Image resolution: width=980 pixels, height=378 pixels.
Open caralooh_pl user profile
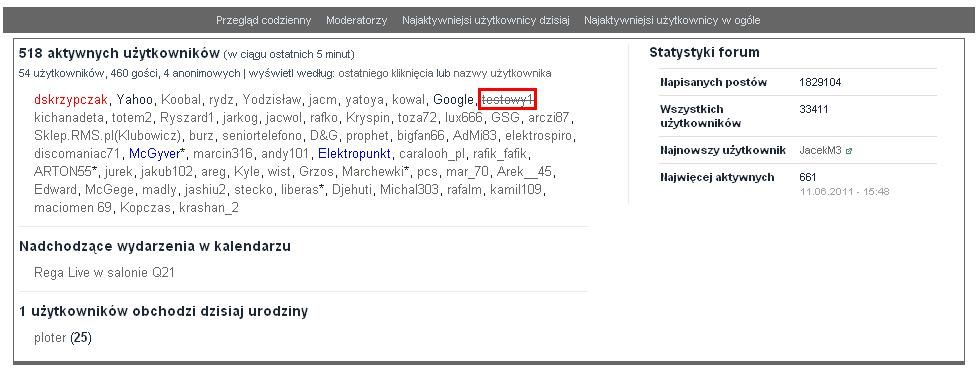431,153
